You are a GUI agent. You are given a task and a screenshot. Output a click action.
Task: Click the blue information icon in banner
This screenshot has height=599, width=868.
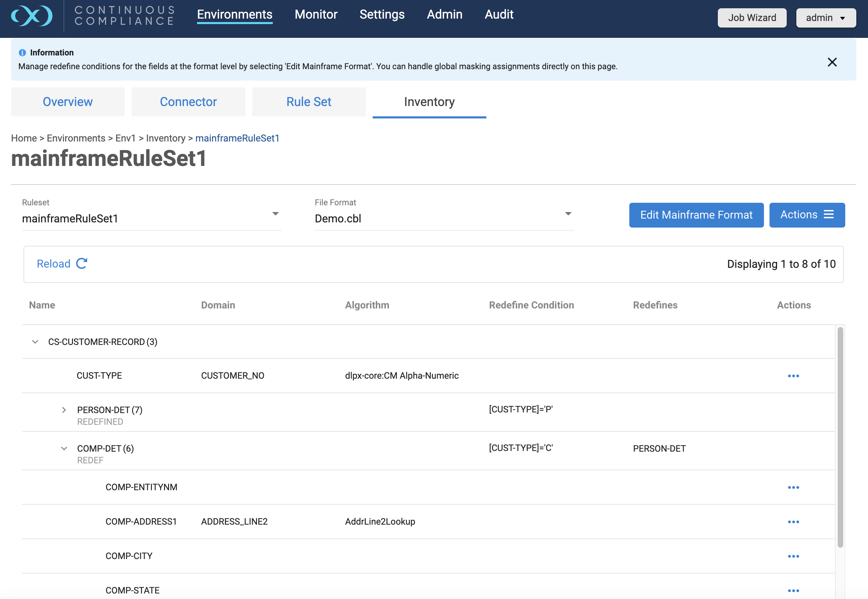coord(22,53)
